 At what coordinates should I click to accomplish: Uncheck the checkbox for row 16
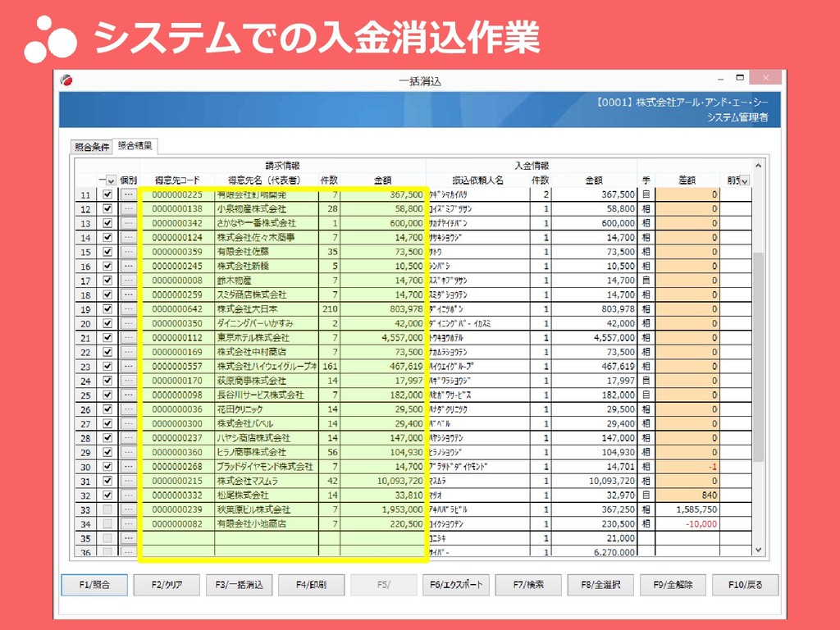[107, 267]
